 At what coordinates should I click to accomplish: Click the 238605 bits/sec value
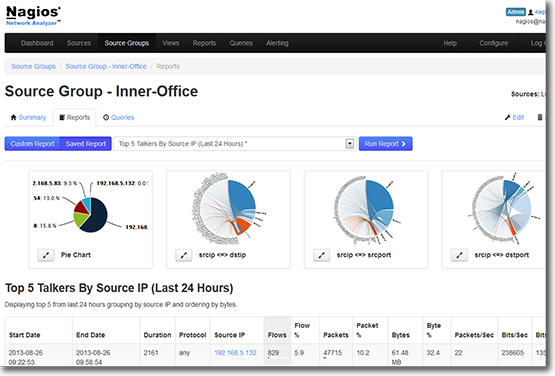[x=513, y=353]
